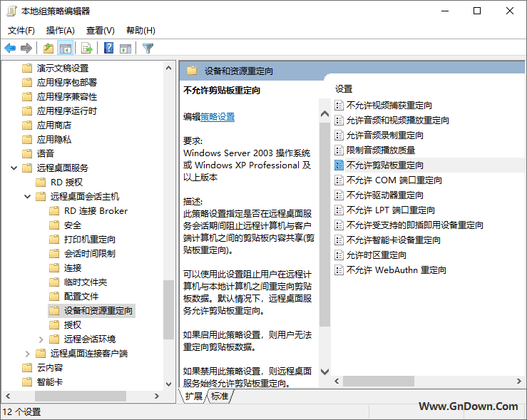This screenshot has height=420, width=527.
Task: Click policy icon for 不允许视频捕获重定向
Action: coord(339,105)
